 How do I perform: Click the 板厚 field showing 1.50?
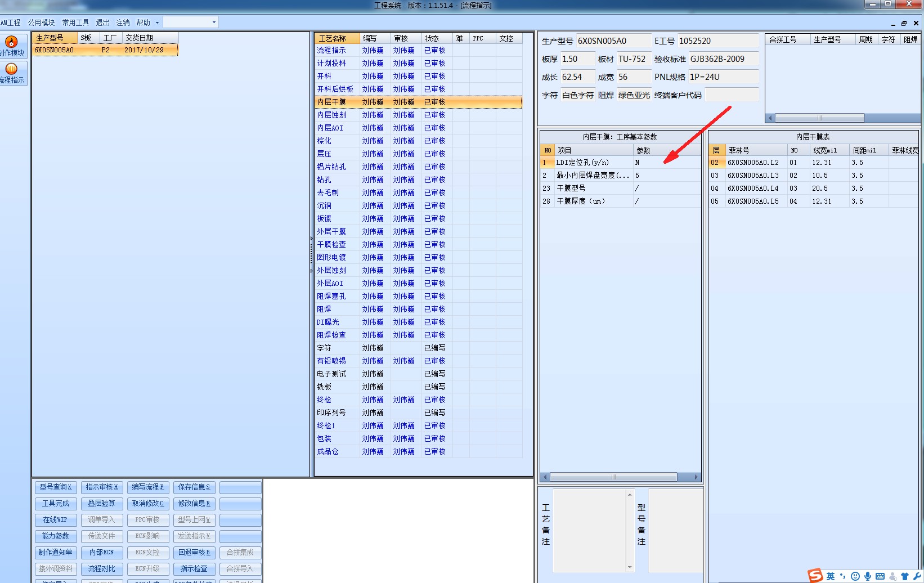point(577,59)
